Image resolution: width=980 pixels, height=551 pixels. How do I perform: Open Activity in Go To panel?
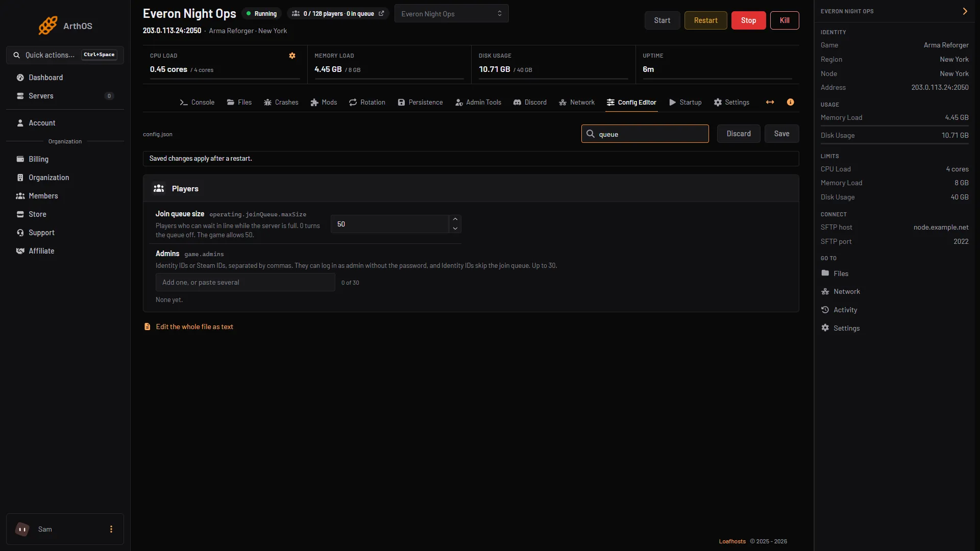pyautogui.click(x=840, y=310)
